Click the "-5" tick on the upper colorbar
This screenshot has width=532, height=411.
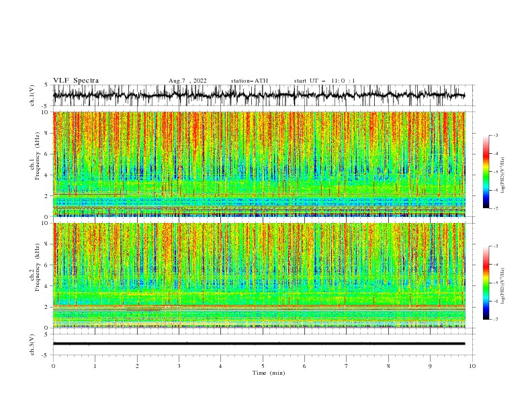pyautogui.click(x=496, y=172)
